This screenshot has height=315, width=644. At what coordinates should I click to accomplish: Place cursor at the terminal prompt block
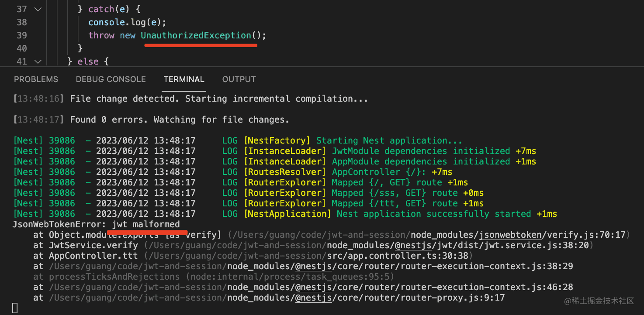pos(15,308)
